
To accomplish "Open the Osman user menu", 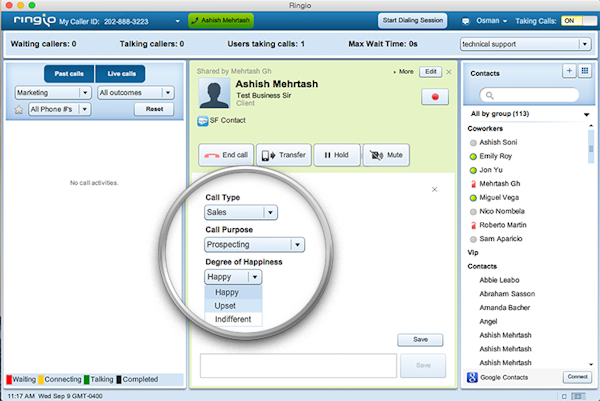I will click(x=491, y=21).
